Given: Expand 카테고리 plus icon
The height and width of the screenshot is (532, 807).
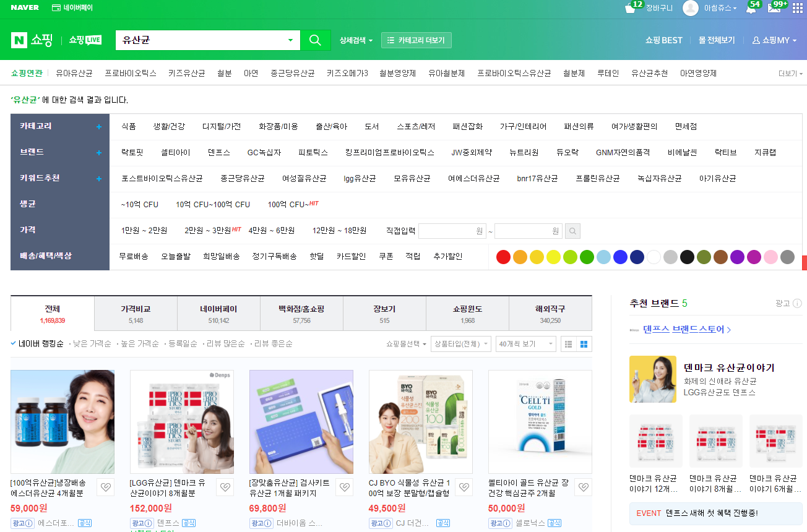Looking at the screenshot, I should coord(98,127).
